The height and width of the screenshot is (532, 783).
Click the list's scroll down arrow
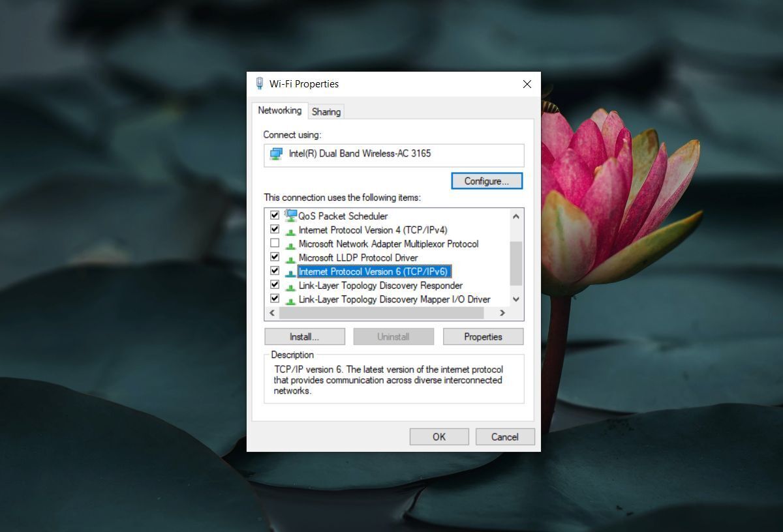point(515,299)
